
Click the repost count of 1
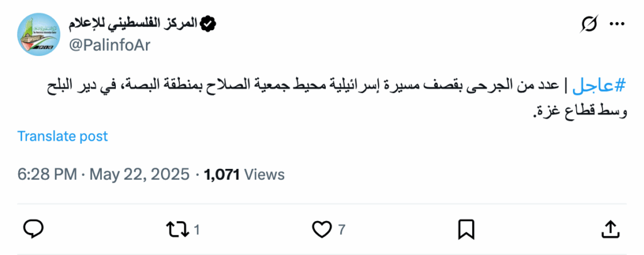click(197, 230)
